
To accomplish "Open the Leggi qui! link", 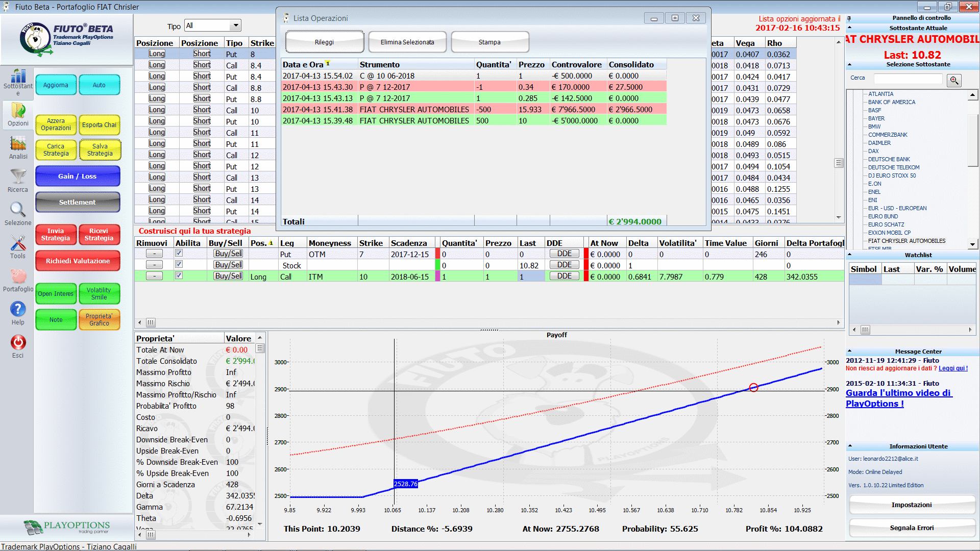I will (953, 368).
